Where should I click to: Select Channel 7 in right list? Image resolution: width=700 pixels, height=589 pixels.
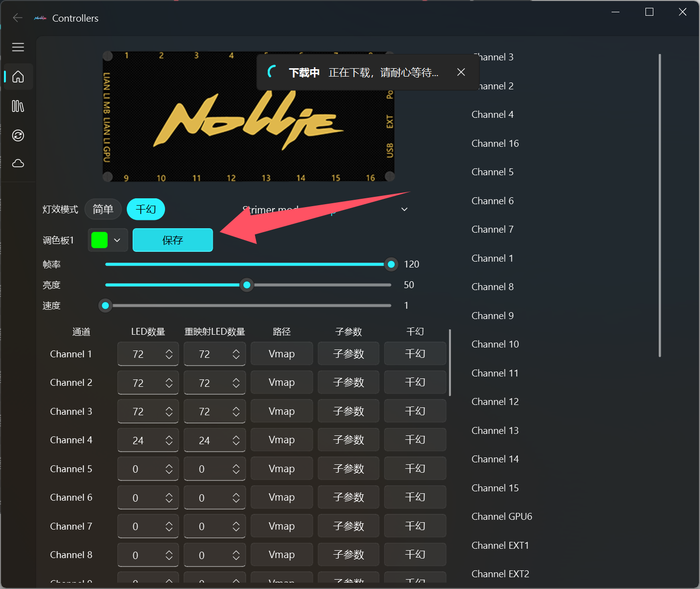[493, 229]
